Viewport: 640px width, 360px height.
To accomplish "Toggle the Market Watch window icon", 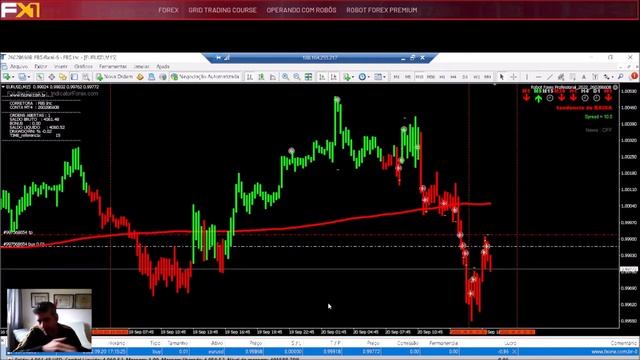I will [x=40, y=77].
